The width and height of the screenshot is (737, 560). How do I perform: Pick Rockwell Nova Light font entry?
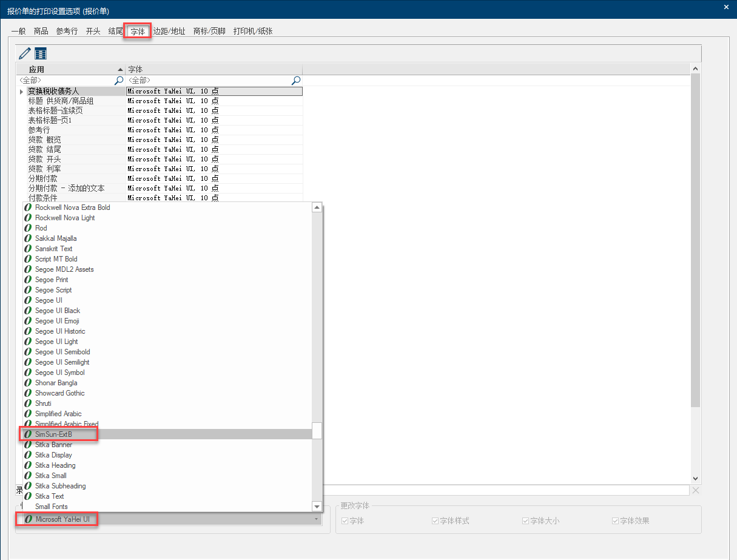pyautogui.click(x=65, y=218)
